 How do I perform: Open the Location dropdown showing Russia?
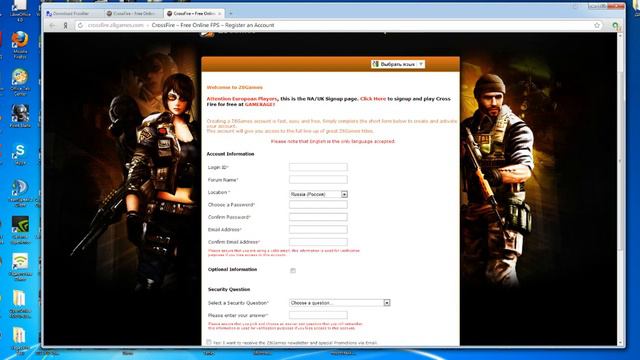(318, 194)
